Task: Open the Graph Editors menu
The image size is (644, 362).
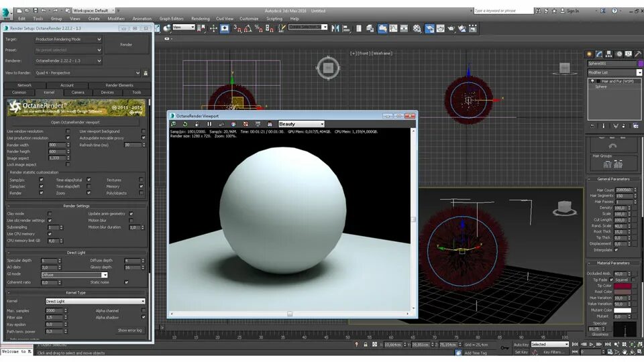Action: click(171, 19)
